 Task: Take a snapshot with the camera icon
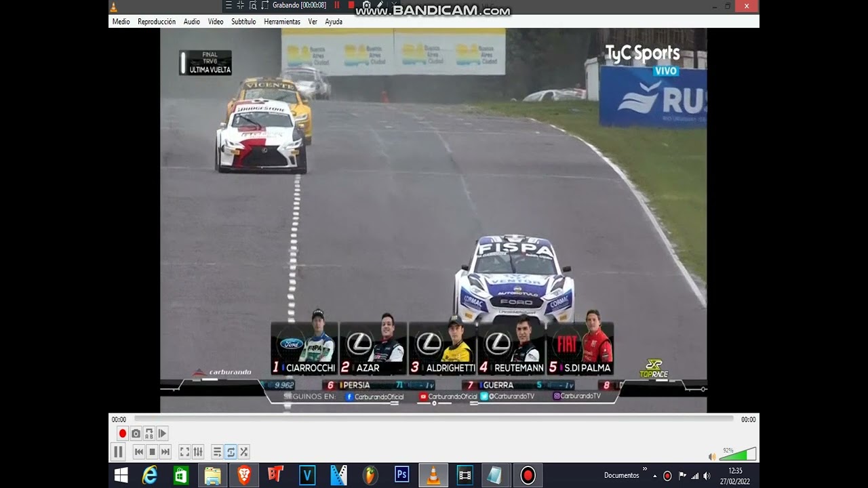(x=136, y=434)
